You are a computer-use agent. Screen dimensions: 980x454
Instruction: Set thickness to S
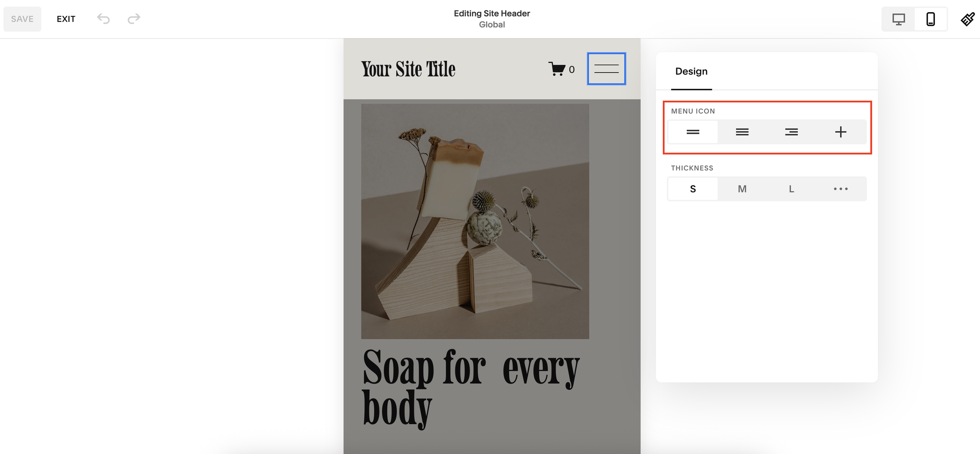pos(693,189)
